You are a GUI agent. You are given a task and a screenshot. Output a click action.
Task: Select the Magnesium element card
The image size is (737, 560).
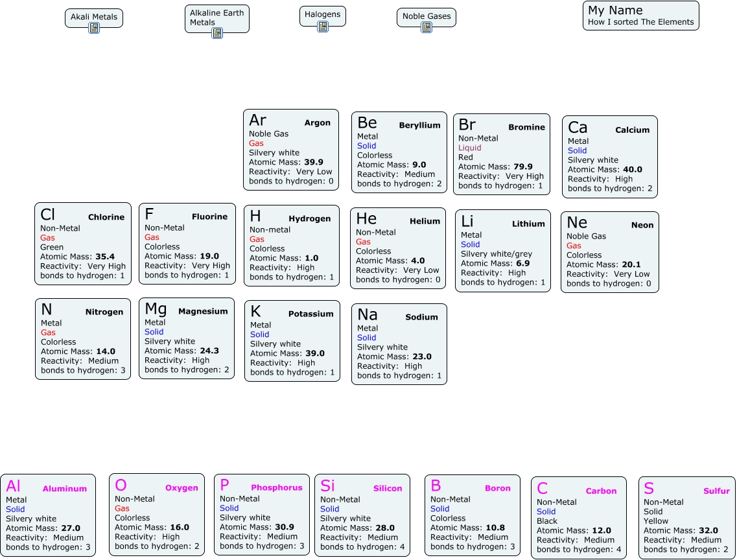pyautogui.click(x=186, y=338)
